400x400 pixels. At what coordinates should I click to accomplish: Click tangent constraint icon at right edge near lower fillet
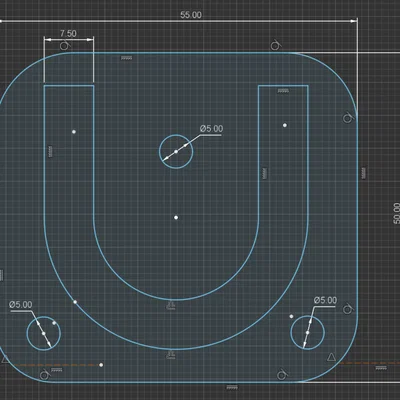tap(348, 309)
